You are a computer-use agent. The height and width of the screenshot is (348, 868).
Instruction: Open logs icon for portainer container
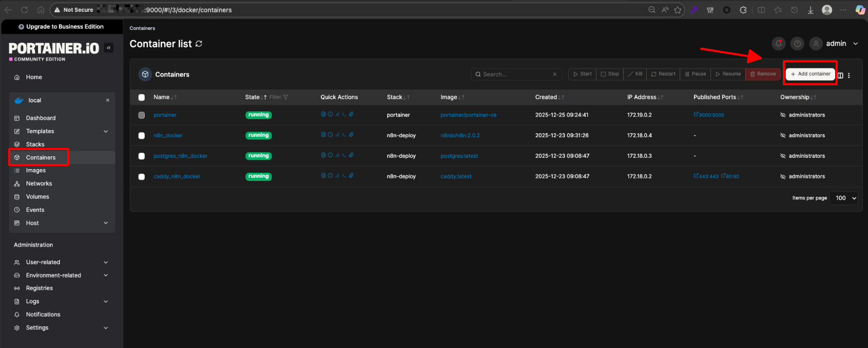[323, 114]
